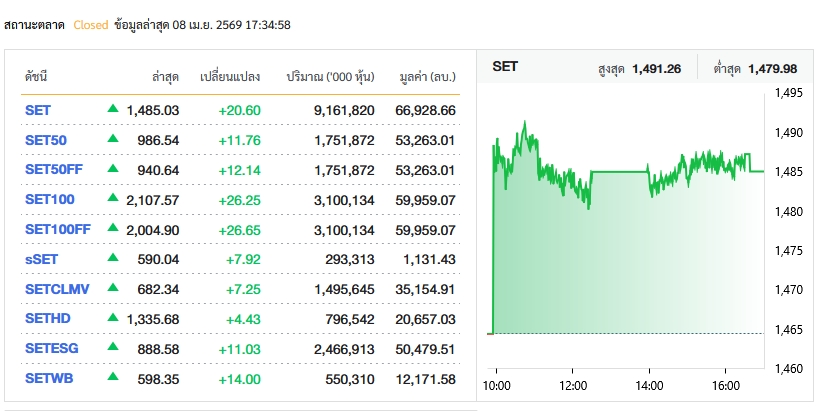Click the green triangle next to SET50FF
Viewport: 818px width, 411px height.
[113, 169]
